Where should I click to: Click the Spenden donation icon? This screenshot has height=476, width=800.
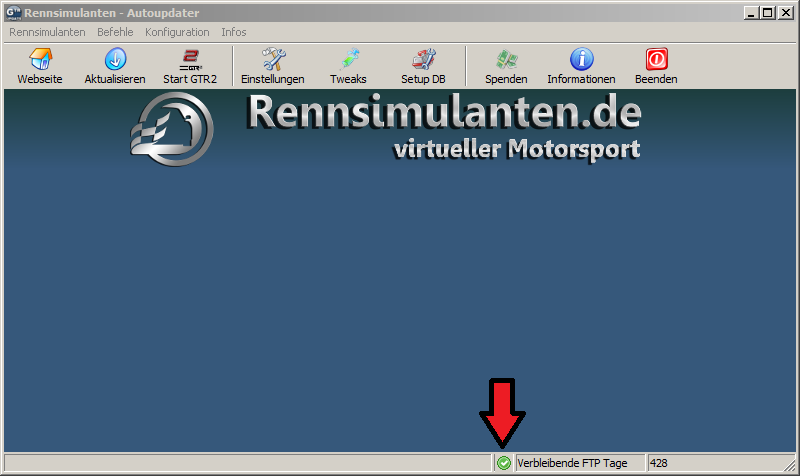tap(506, 60)
